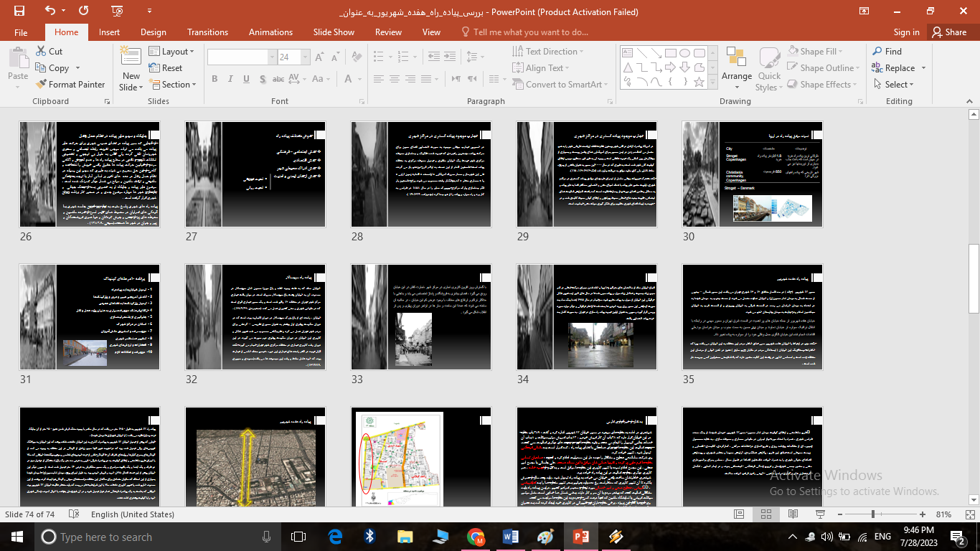Image resolution: width=980 pixels, height=551 pixels.
Task: Click the Save icon in Quick Access Toolbar
Action: tap(19, 11)
